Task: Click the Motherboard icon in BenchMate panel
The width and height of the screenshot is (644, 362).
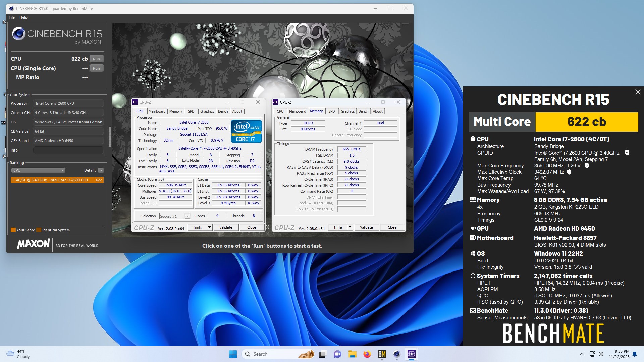Action: 473,238
